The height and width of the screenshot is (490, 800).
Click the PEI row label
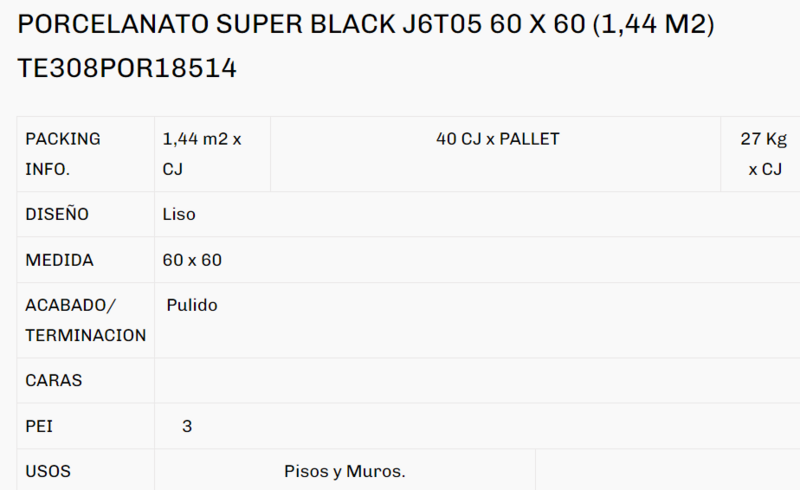[x=86, y=426]
